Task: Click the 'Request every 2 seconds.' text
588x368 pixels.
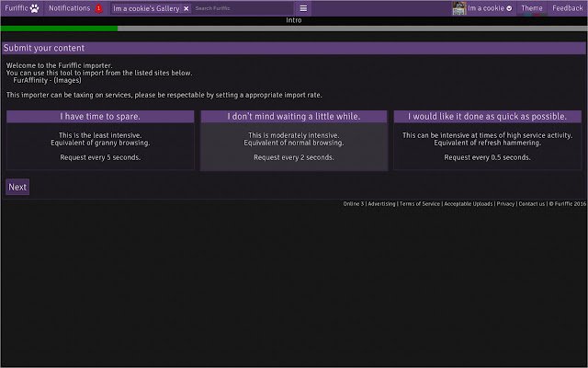Action: click(294, 157)
